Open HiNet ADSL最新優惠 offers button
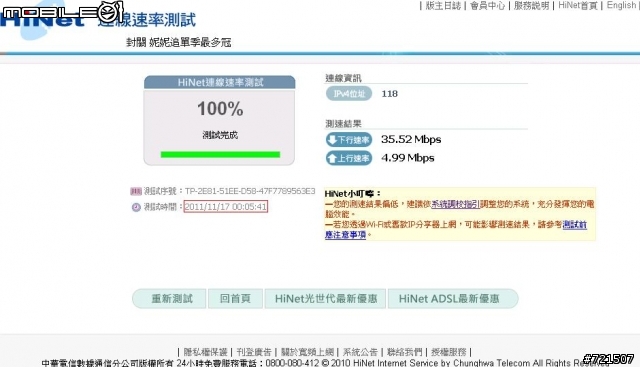The height and width of the screenshot is (367, 640). pyautogui.click(x=453, y=299)
